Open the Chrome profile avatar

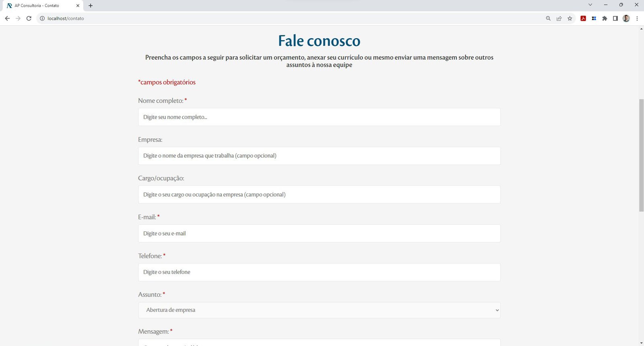pos(626,19)
